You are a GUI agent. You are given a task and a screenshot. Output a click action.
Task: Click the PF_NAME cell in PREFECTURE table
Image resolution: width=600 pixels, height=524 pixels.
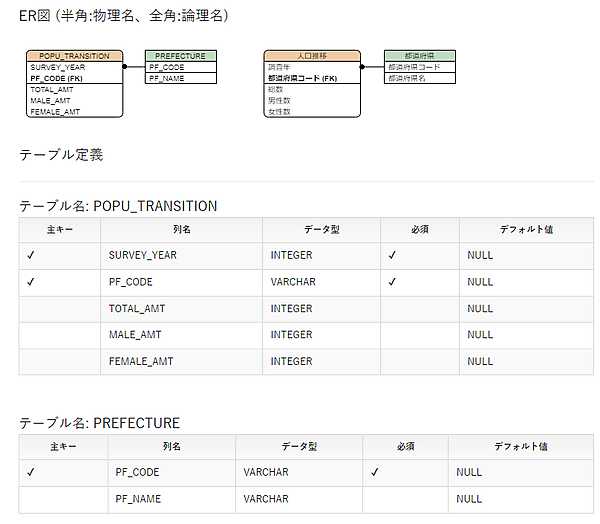click(138, 498)
